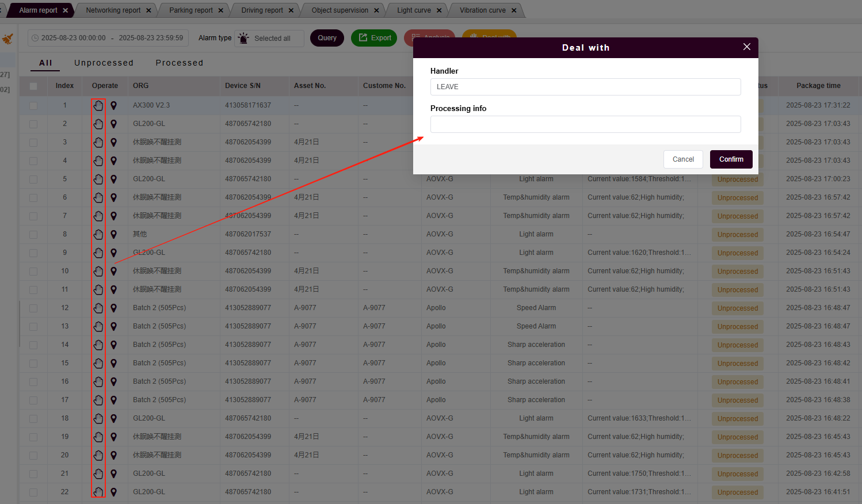Toggle the select-all header checkbox
The width and height of the screenshot is (862, 504).
pos(33,86)
